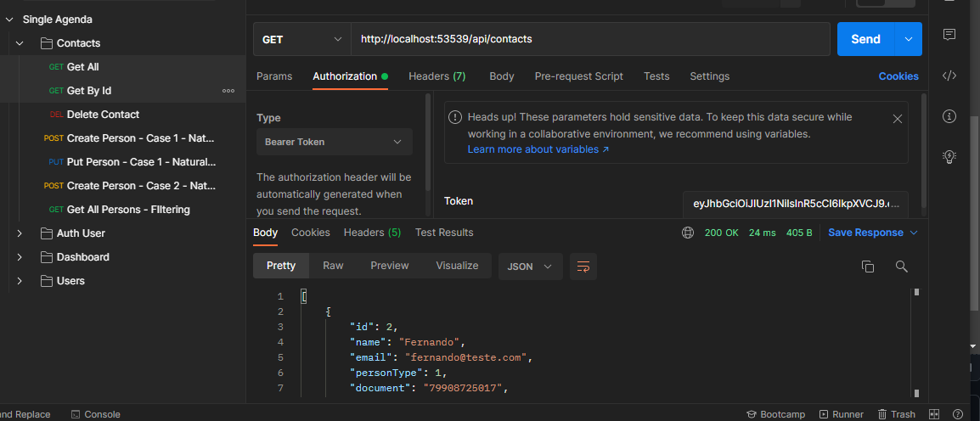
Task: Open the lightbulb related requests icon
Action: pos(949,156)
